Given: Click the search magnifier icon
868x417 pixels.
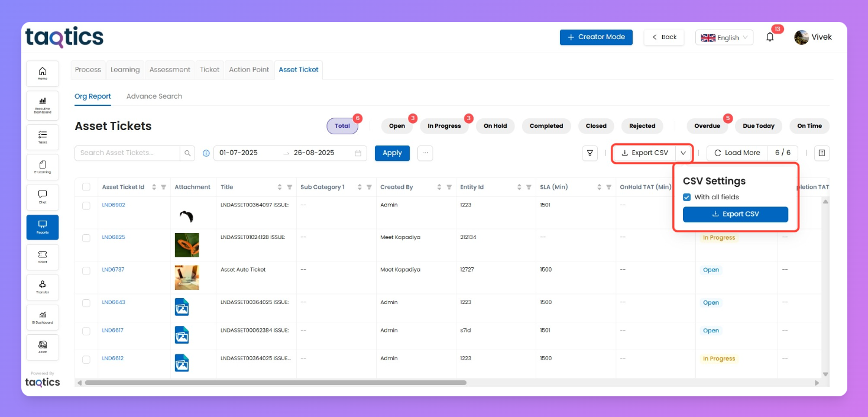Looking at the screenshot, I should (x=187, y=153).
